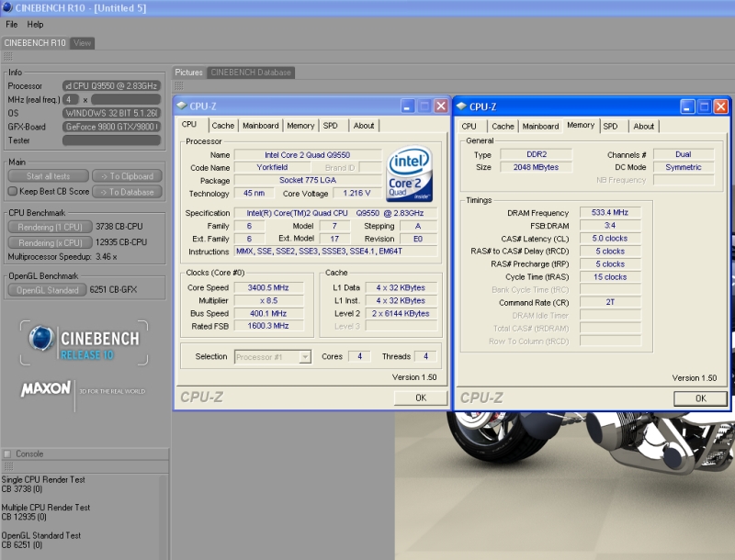Viewport: 735px width, 560px height.
Task: Close the right CPU-Z Memory window
Action: [x=721, y=106]
